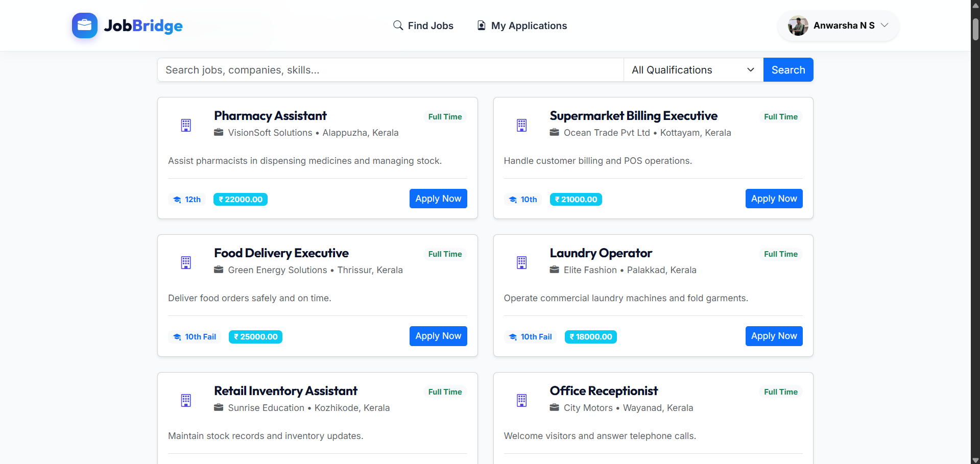Click the Search button

[788, 70]
